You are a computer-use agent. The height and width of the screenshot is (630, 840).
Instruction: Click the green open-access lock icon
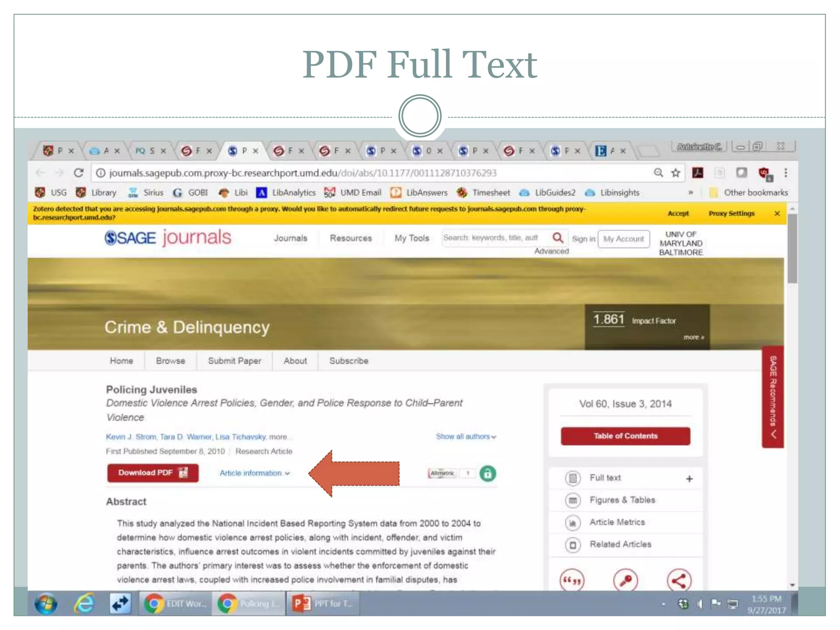click(x=487, y=474)
